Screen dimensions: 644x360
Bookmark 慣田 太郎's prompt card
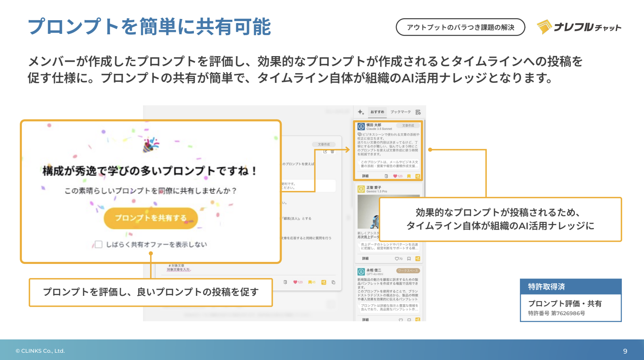tap(409, 176)
